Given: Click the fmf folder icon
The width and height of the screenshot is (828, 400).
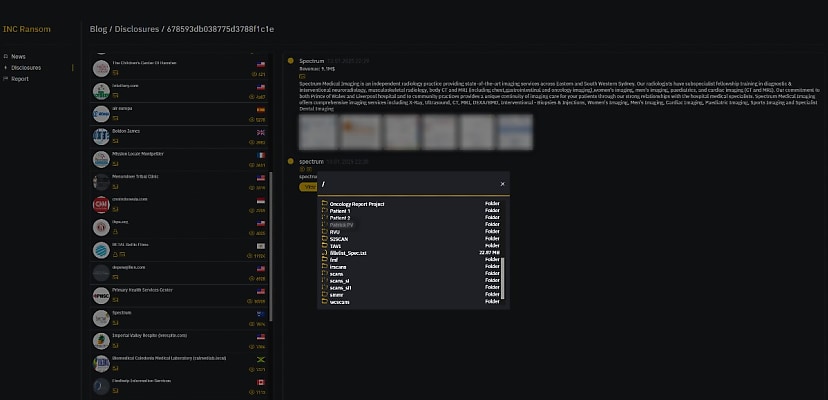Looking at the screenshot, I should [x=325, y=259].
